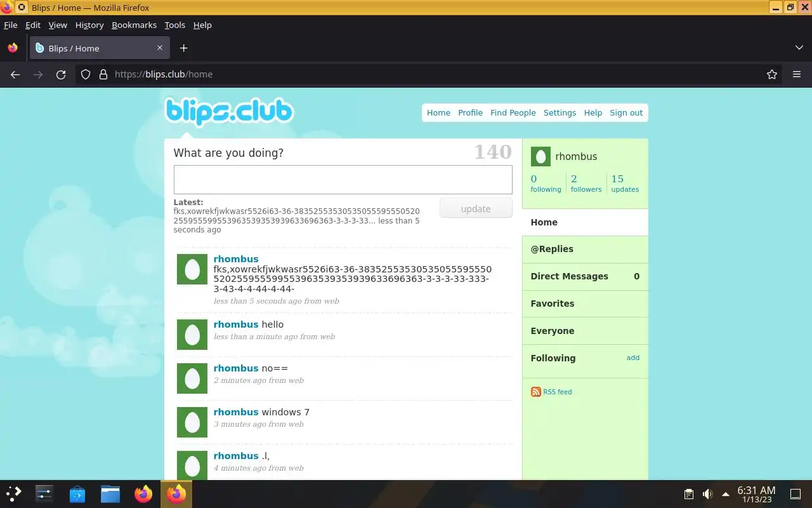This screenshot has width=812, height=508.
Task: Open the volume tray icon
Action: point(707,494)
